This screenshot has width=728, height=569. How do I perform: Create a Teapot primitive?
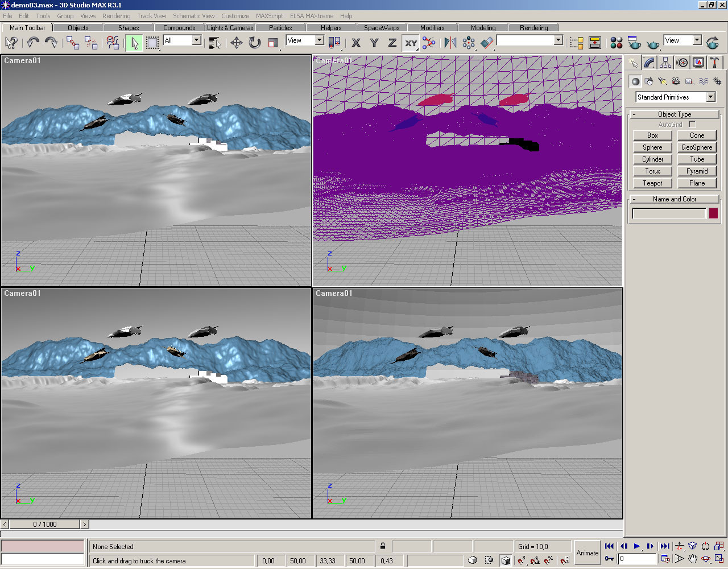click(652, 183)
